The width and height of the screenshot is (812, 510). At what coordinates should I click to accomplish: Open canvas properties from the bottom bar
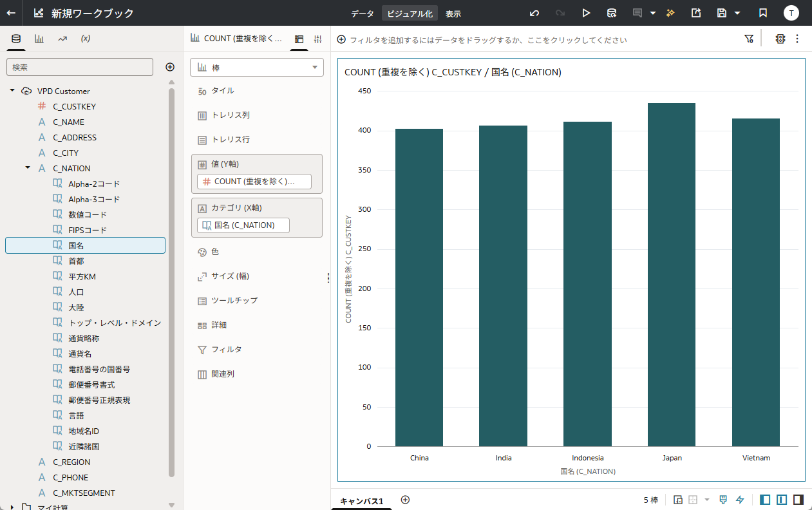click(x=678, y=500)
